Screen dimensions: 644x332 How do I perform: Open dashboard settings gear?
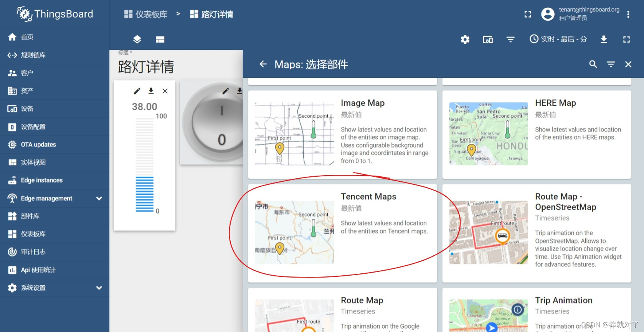(465, 39)
